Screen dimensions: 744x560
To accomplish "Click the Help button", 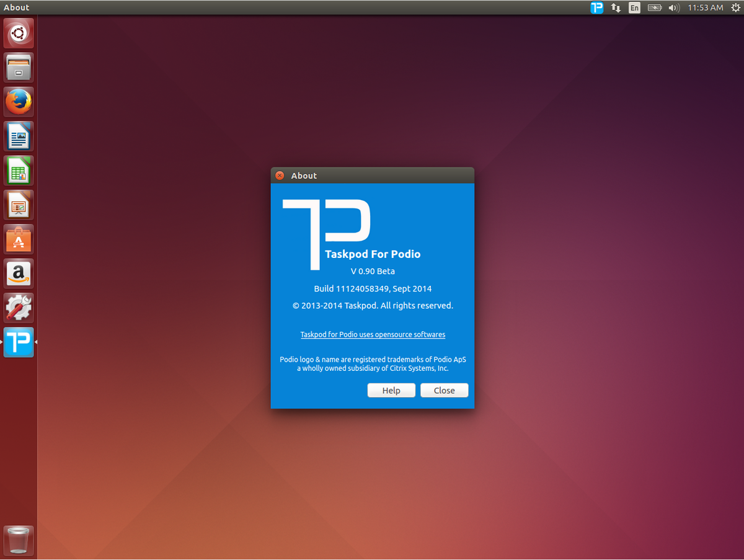I will (391, 390).
